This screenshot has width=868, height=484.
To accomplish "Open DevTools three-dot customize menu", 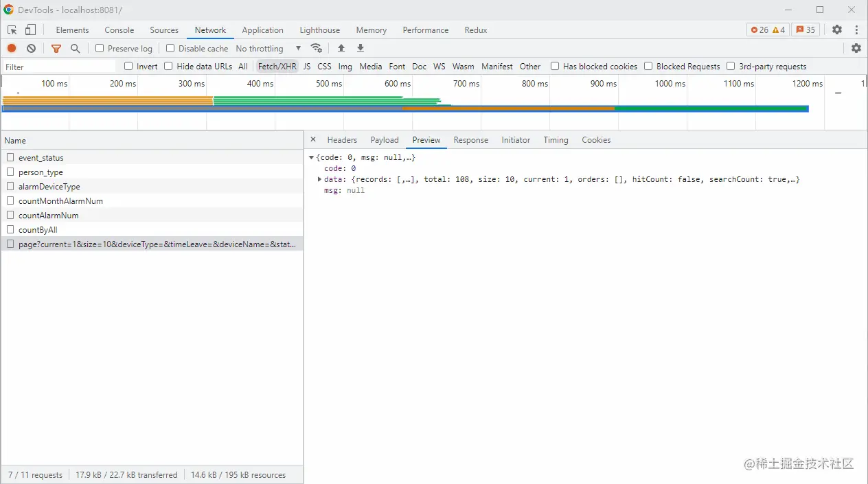I will coord(856,30).
